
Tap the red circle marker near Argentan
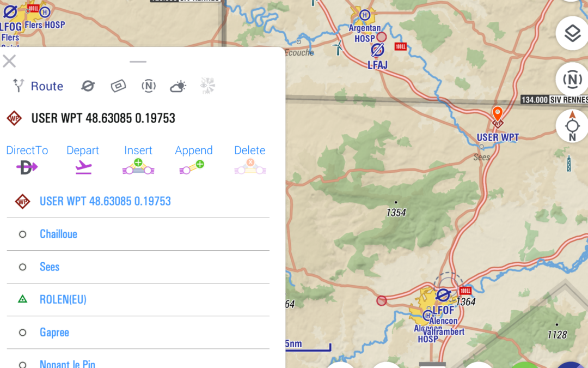pyautogui.click(x=381, y=37)
